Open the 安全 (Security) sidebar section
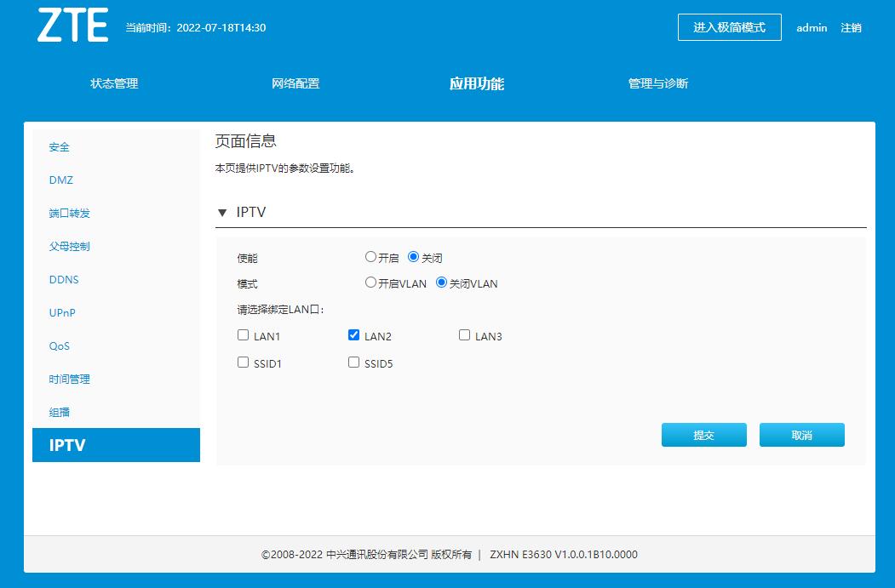 (x=58, y=146)
